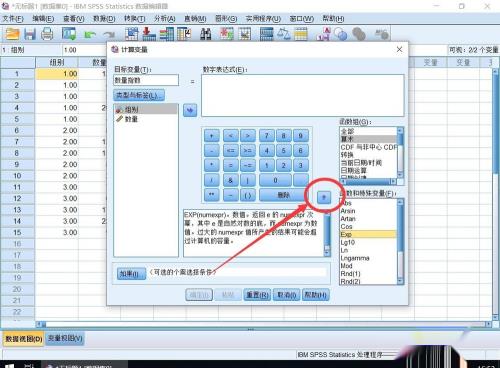Click the 类型与标签(L) button
This screenshot has width=500, height=368.
tap(139, 95)
